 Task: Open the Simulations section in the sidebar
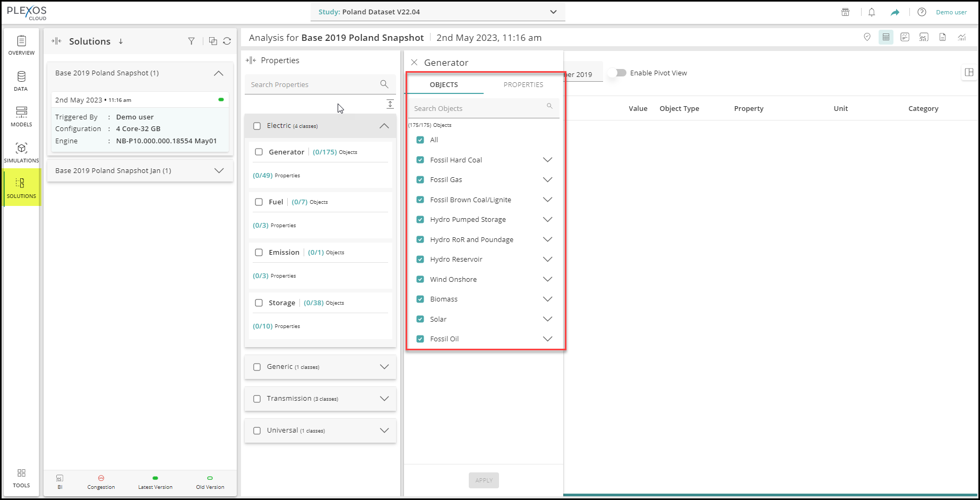click(x=21, y=152)
